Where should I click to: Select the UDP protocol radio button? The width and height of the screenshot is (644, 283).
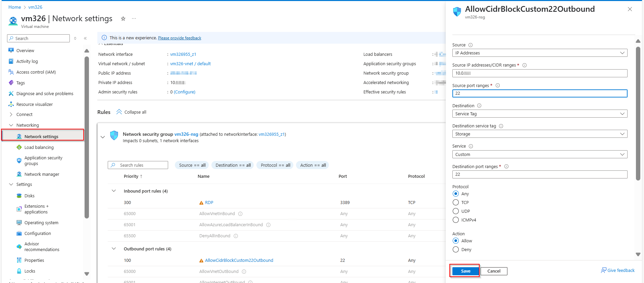(456, 211)
